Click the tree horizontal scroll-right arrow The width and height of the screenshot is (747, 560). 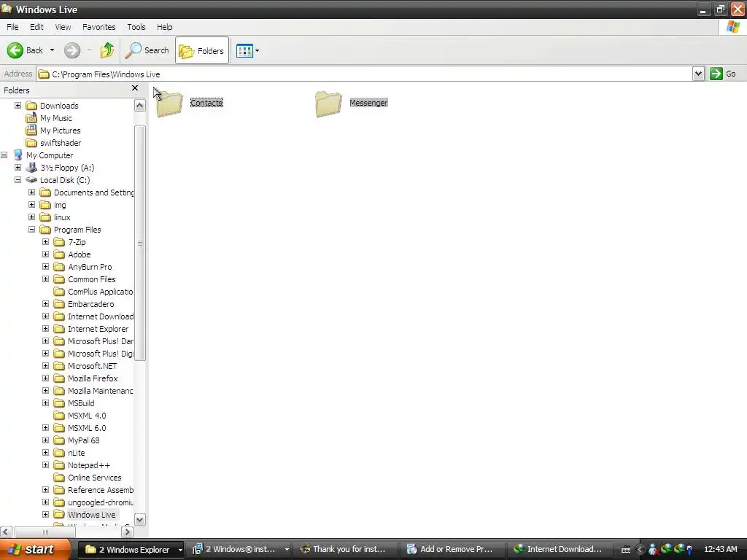(x=127, y=532)
